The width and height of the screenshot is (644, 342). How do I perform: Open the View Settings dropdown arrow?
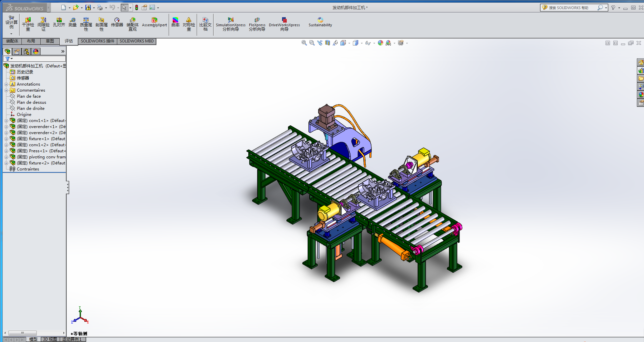coord(407,43)
